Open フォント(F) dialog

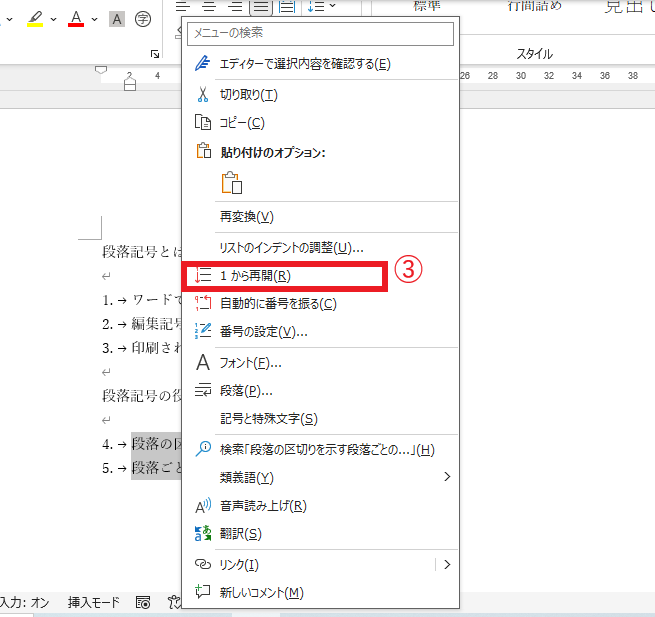click(320, 363)
